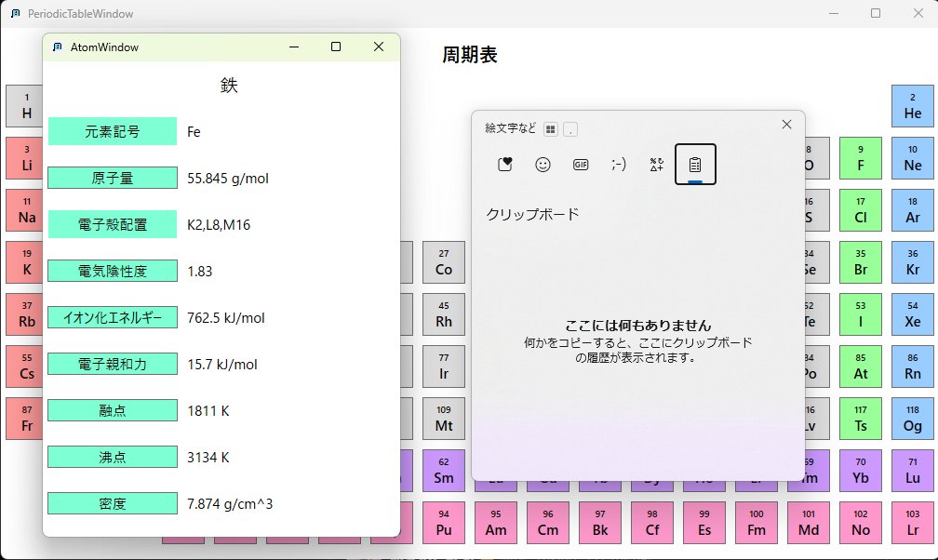Open the symbols tab in emoji panel
The width and height of the screenshot is (938, 560).
point(657,164)
